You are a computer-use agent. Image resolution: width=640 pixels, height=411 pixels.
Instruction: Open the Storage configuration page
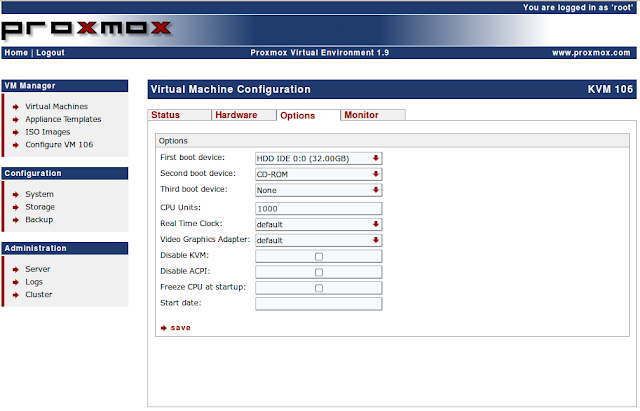pos(40,207)
